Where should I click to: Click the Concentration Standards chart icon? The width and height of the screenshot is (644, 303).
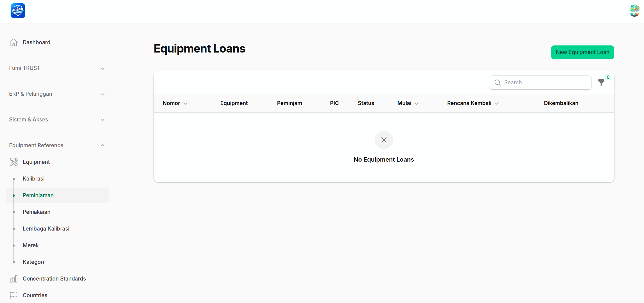(14, 279)
